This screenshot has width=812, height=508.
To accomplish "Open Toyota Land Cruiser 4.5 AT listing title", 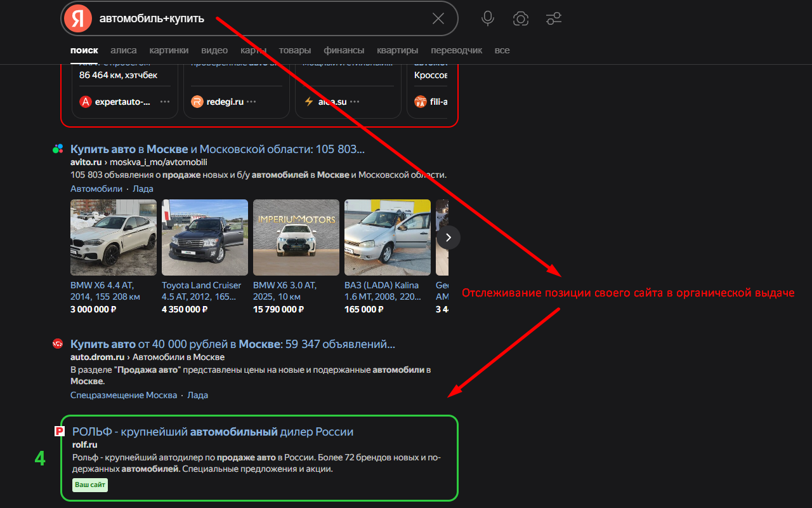I will [x=202, y=291].
